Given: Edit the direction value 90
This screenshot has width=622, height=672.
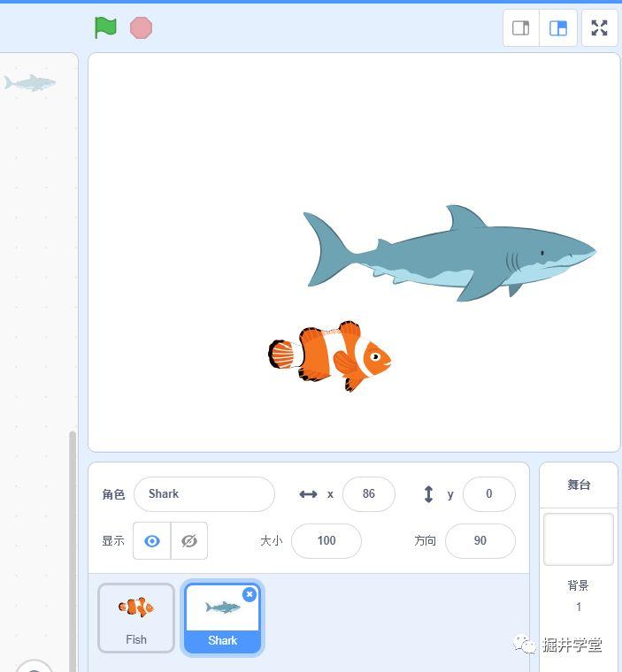Looking at the screenshot, I should point(480,541).
